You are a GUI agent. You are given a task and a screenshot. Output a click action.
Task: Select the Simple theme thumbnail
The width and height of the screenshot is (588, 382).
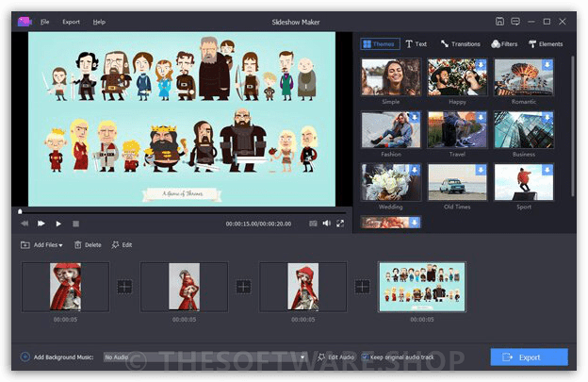[x=391, y=77]
